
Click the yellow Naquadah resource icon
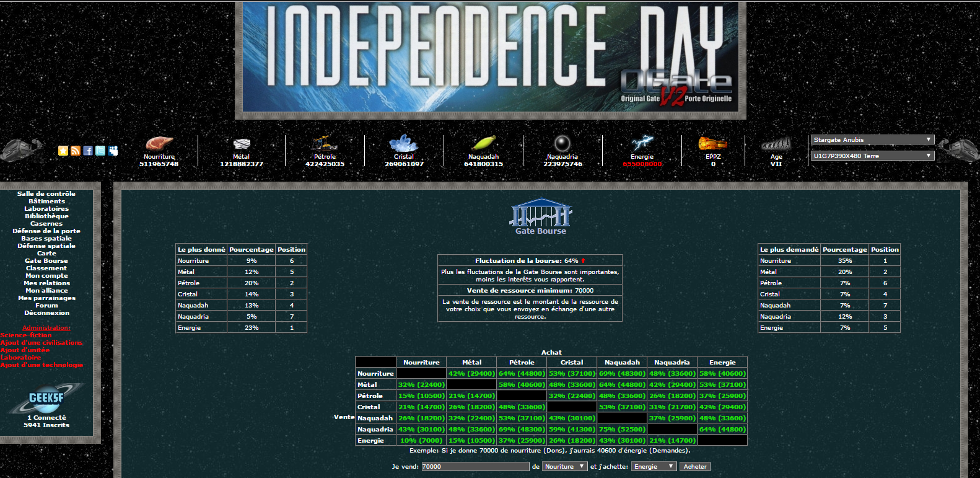click(x=483, y=143)
